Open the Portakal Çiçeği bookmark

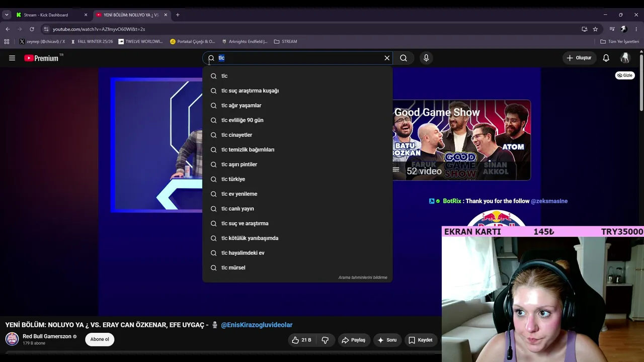(193, 42)
